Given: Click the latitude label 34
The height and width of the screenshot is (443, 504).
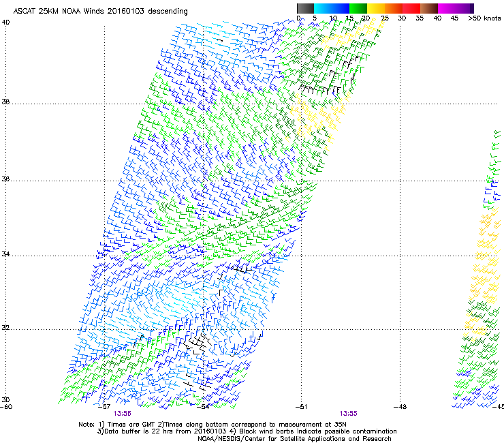Looking at the screenshot, I should (5, 254).
